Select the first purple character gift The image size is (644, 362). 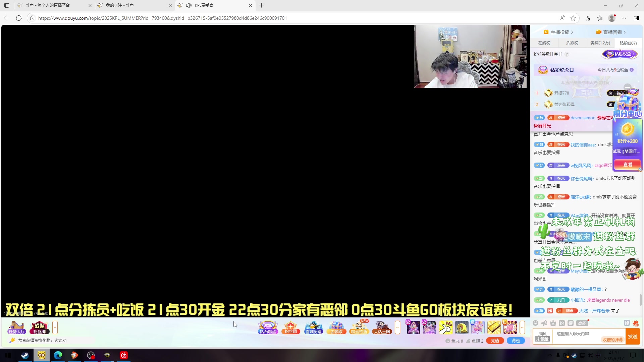[x=413, y=327]
